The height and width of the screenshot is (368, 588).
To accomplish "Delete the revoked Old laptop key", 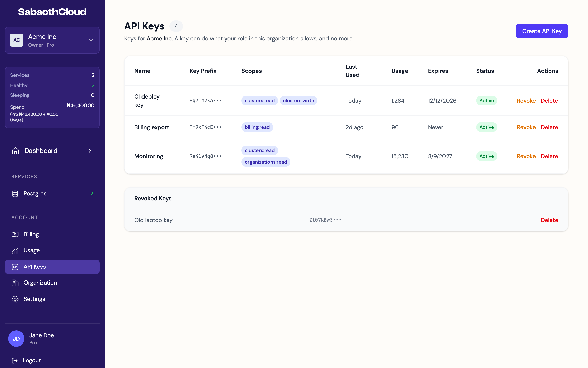I will point(549,220).
